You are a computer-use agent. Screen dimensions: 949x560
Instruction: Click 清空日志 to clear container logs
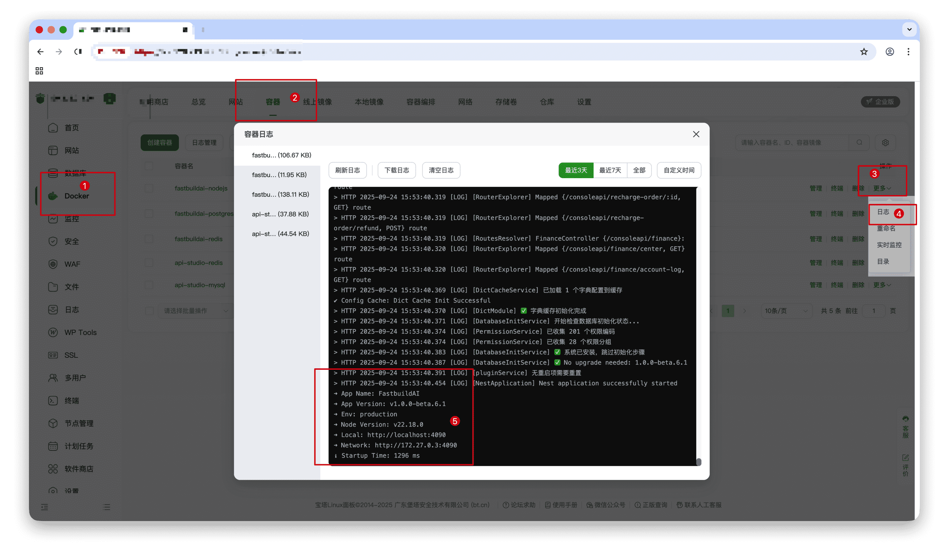pos(441,170)
